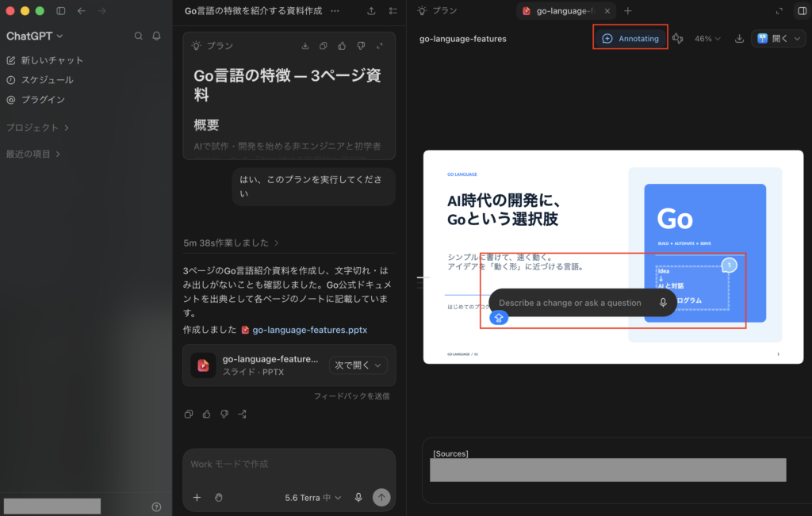Copy the plan card contents
The width and height of the screenshot is (812, 516).
point(324,46)
